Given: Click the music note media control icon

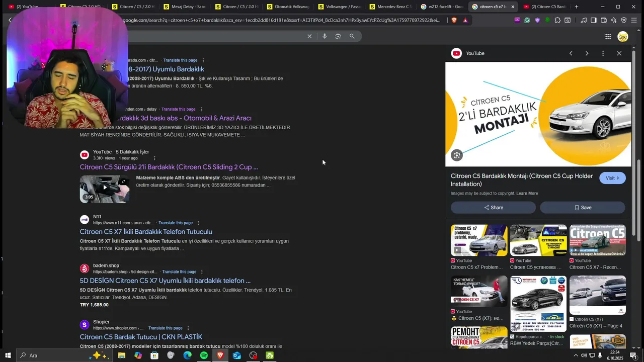Looking at the screenshot, I should [x=584, y=20].
